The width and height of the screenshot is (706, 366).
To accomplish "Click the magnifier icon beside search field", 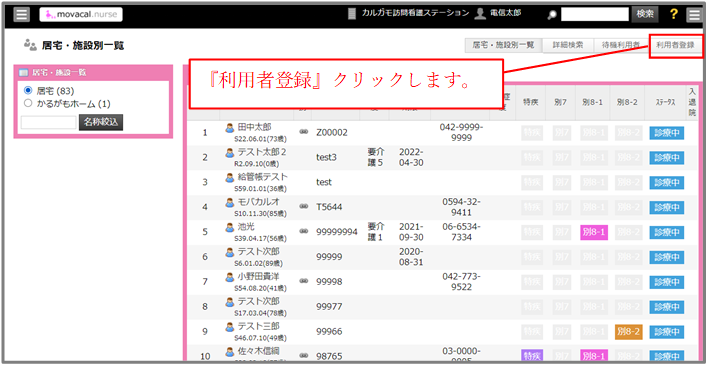I will pos(552,15).
